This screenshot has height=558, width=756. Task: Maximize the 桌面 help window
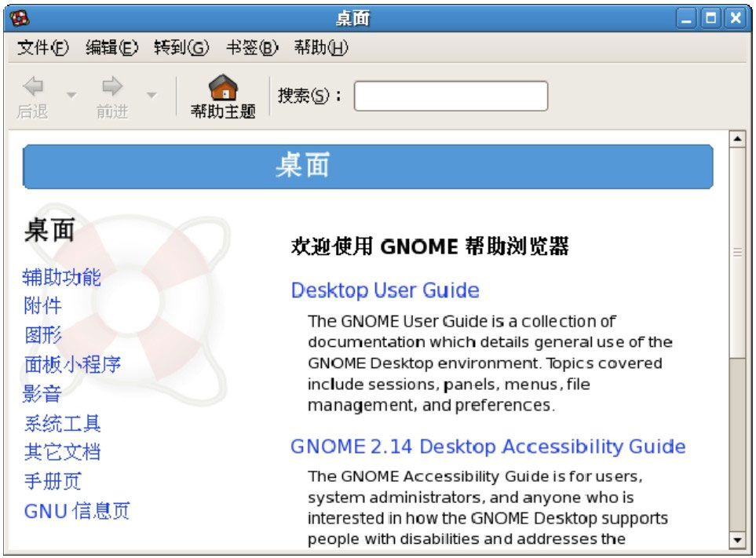pos(710,19)
